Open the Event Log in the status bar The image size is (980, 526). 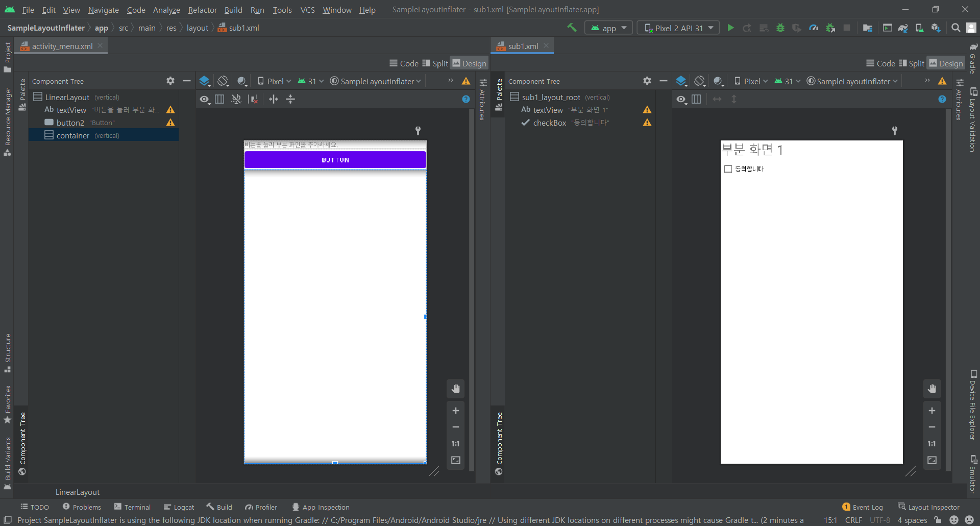(x=862, y=507)
